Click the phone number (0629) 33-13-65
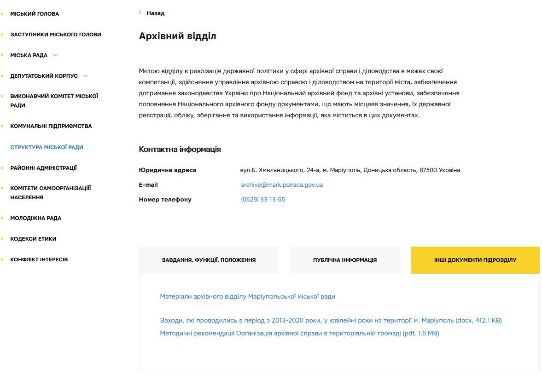This screenshot has width=542, height=392. [x=263, y=200]
